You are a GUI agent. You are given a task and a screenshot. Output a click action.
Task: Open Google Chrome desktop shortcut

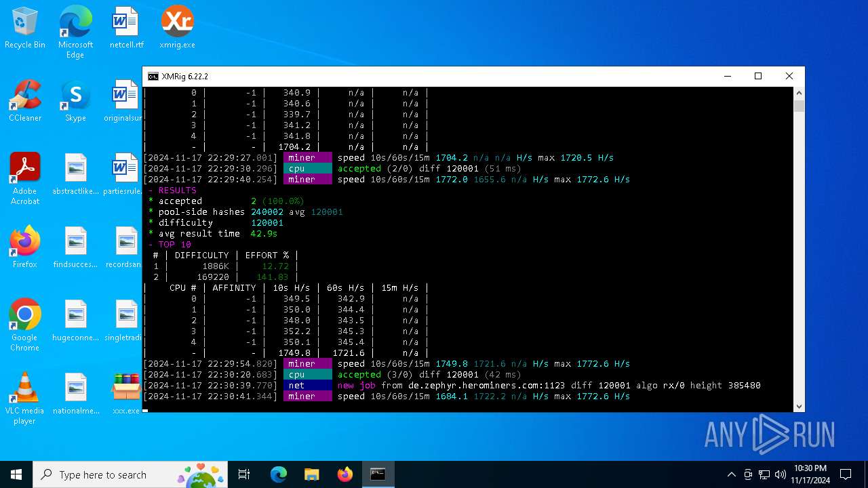pyautogui.click(x=25, y=325)
